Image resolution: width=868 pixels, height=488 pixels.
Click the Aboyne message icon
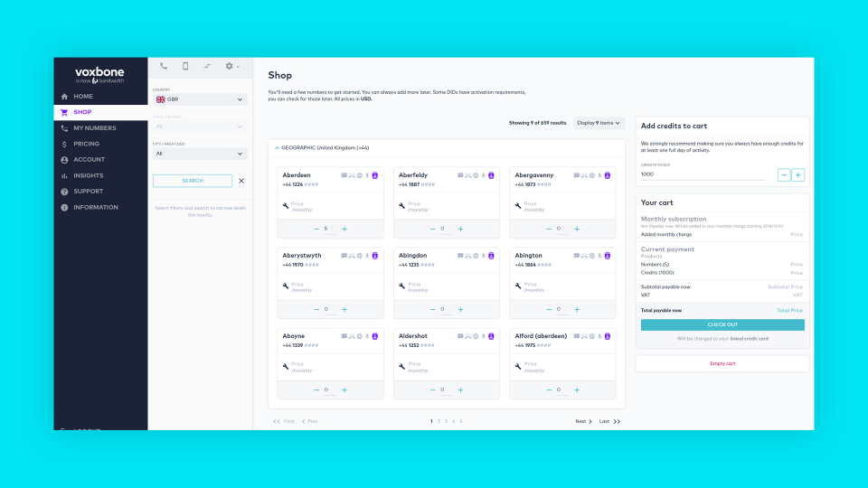(344, 336)
